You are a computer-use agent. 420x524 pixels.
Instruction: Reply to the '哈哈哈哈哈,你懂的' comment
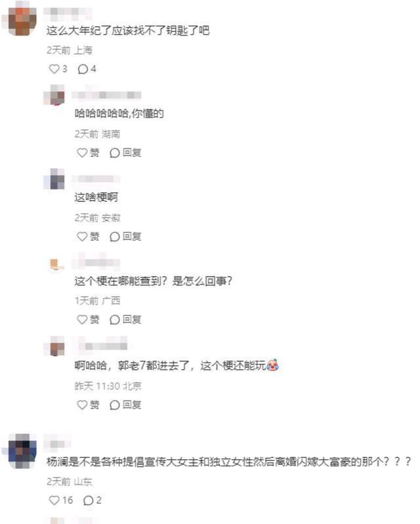[125, 153]
